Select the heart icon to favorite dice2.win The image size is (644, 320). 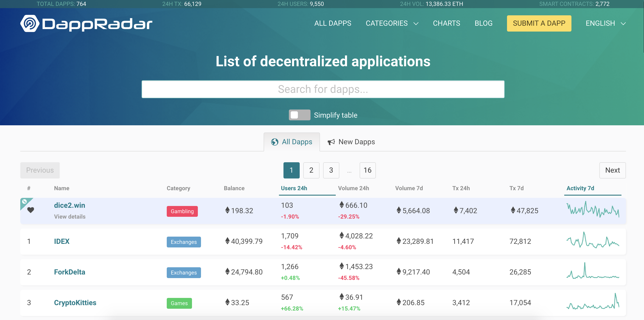tap(31, 210)
